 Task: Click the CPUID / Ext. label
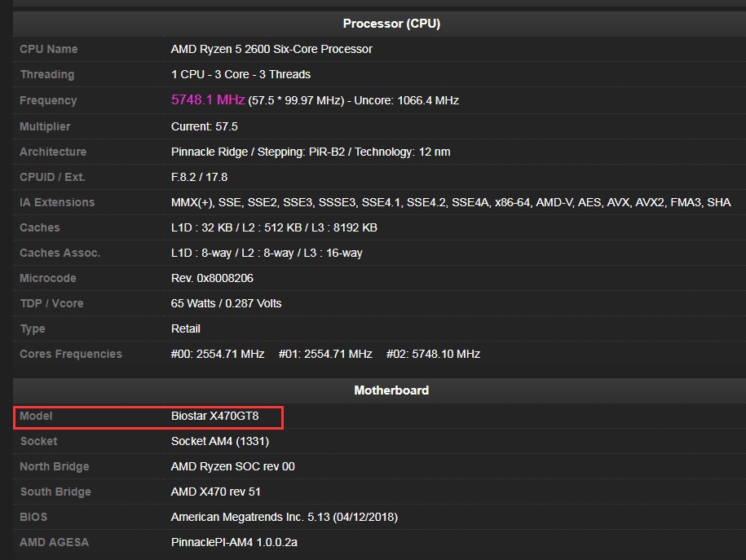tap(52, 177)
